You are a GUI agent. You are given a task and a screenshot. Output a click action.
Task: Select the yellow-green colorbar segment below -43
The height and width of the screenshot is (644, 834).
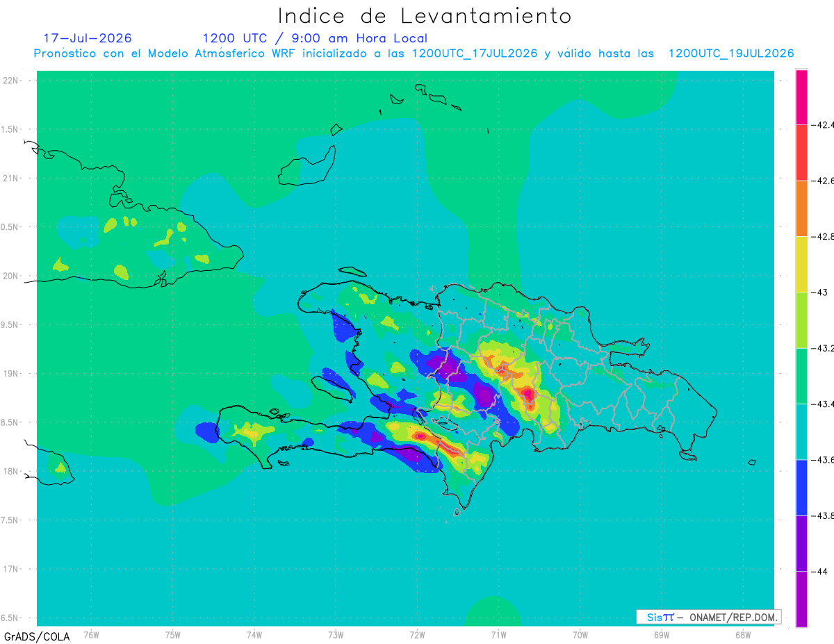[801, 320]
